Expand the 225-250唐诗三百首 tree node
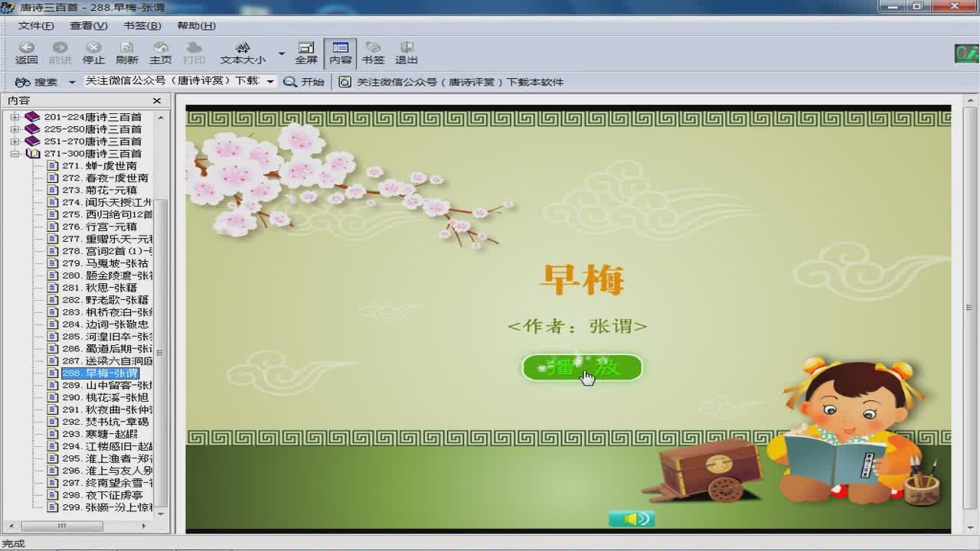 [x=15, y=129]
